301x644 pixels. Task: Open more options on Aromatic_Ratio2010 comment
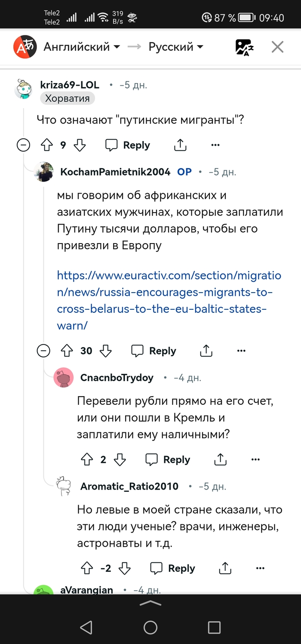pyautogui.click(x=260, y=568)
